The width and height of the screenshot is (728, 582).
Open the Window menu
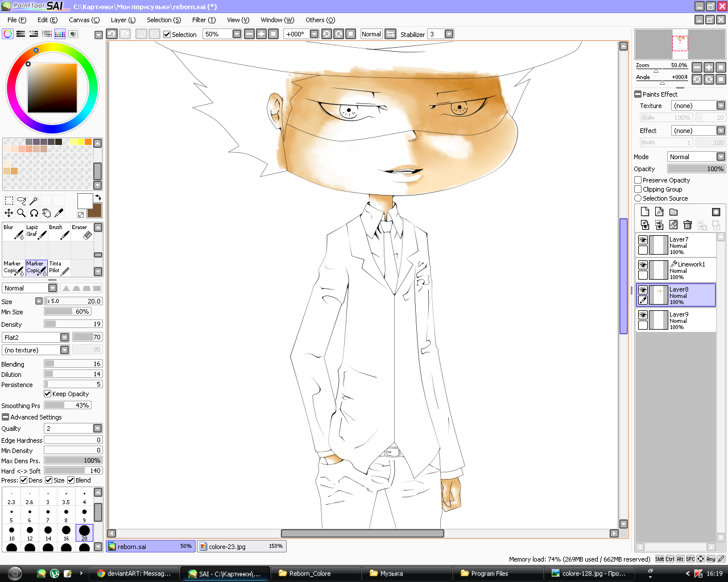pos(277,20)
